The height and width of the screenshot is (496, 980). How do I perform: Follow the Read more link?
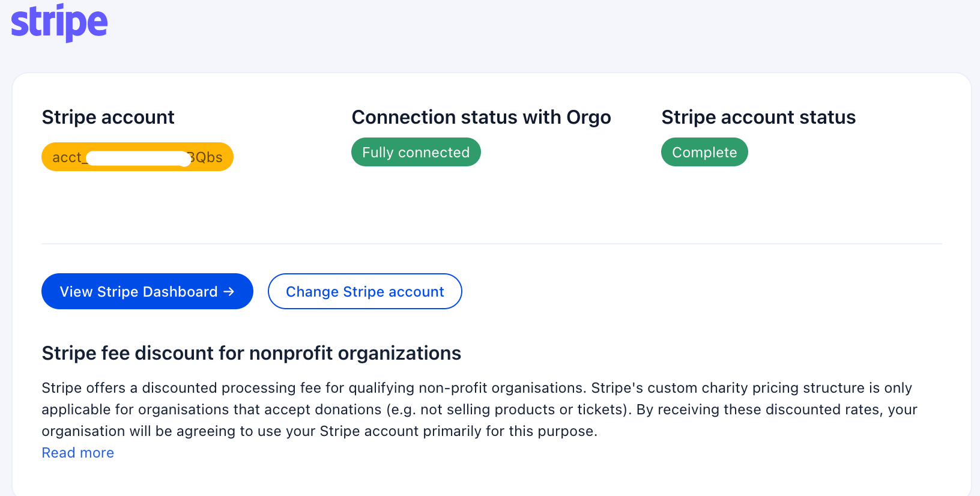point(77,453)
